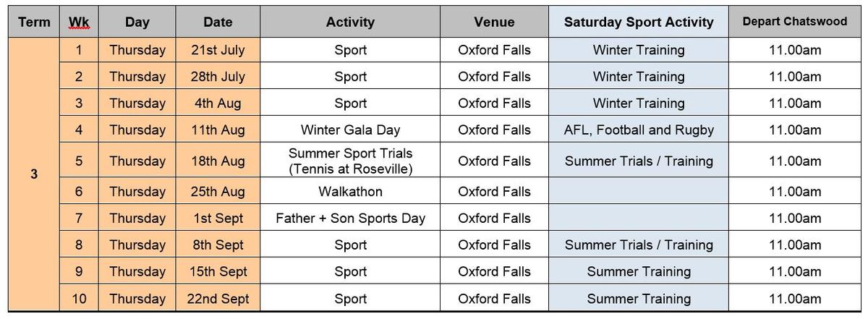Image resolution: width=868 pixels, height=319 pixels.
Task: Select the Winter Gala Day cell
Action: (350, 130)
